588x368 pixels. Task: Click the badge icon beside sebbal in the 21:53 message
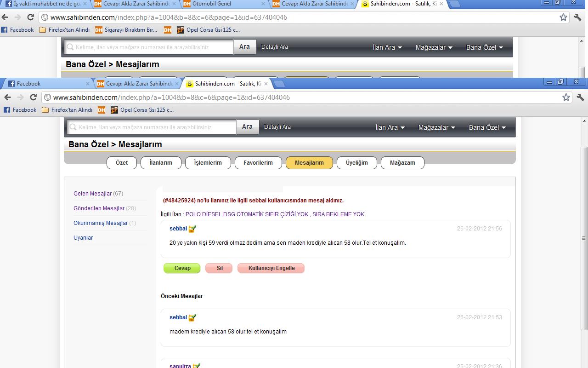pos(192,317)
